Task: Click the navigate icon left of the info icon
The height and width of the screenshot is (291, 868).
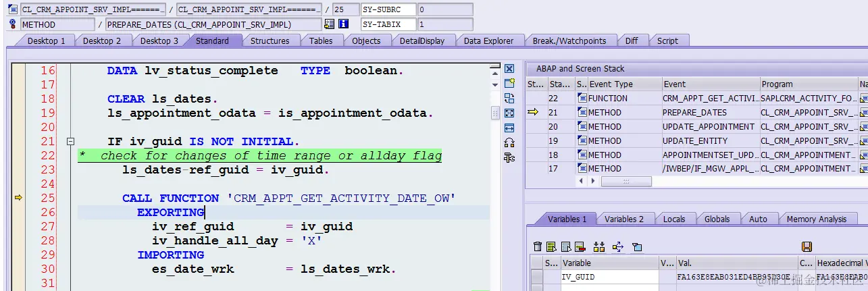Action: [x=329, y=24]
